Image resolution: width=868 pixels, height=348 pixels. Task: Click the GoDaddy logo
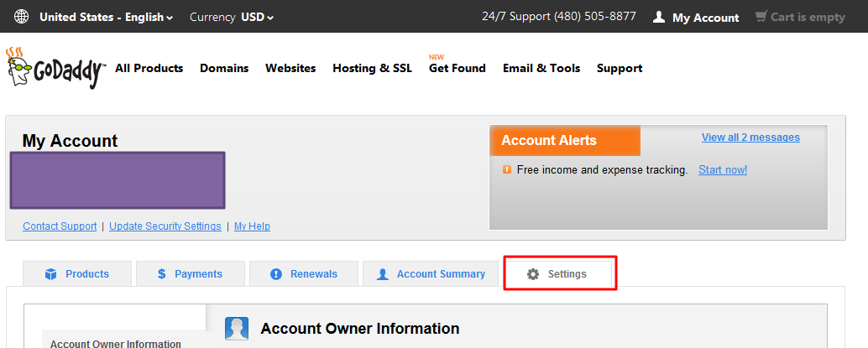coord(55,67)
